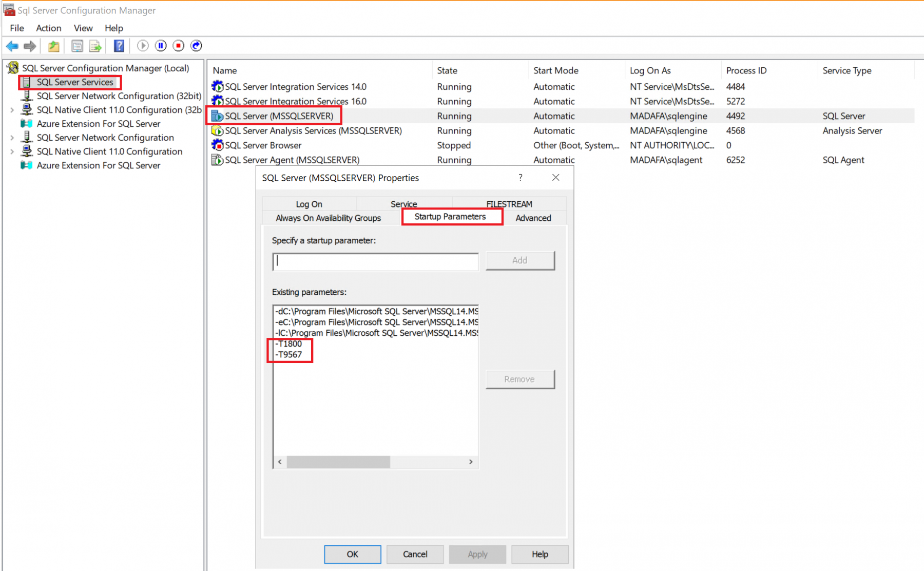Select the -lC:\Program Files parameter

(x=377, y=333)
